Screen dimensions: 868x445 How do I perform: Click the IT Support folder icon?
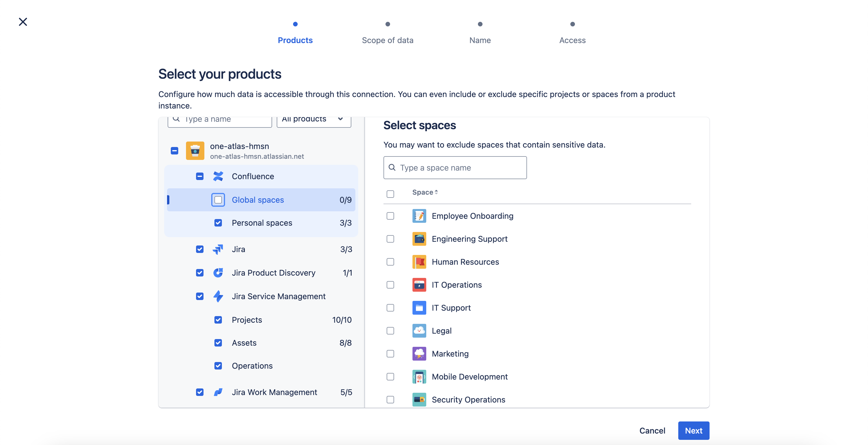419,308
